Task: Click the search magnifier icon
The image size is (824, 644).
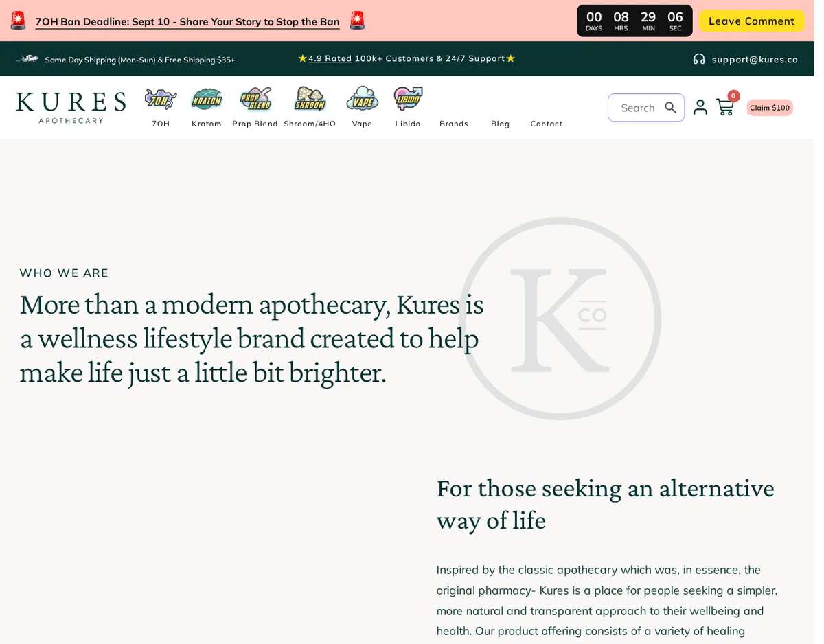Action: [x=671, y=108]
